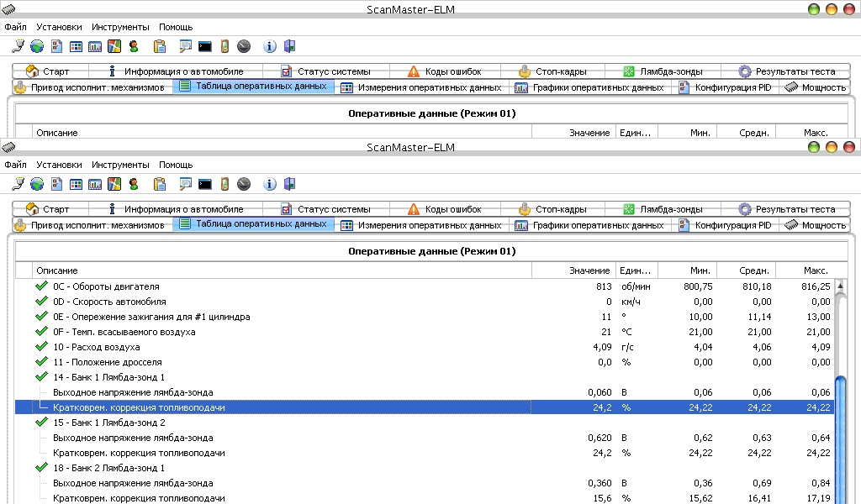Click the exit door icon in lower toolbar
The image size is (861, 504).
pos(289,184)
